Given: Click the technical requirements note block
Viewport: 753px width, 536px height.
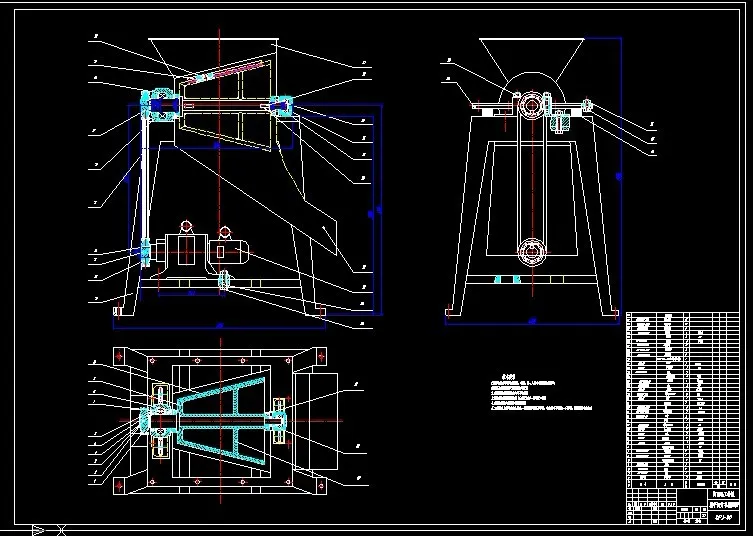Looking at the screenshot, I should pyautogui.click(x=541, y=393).
